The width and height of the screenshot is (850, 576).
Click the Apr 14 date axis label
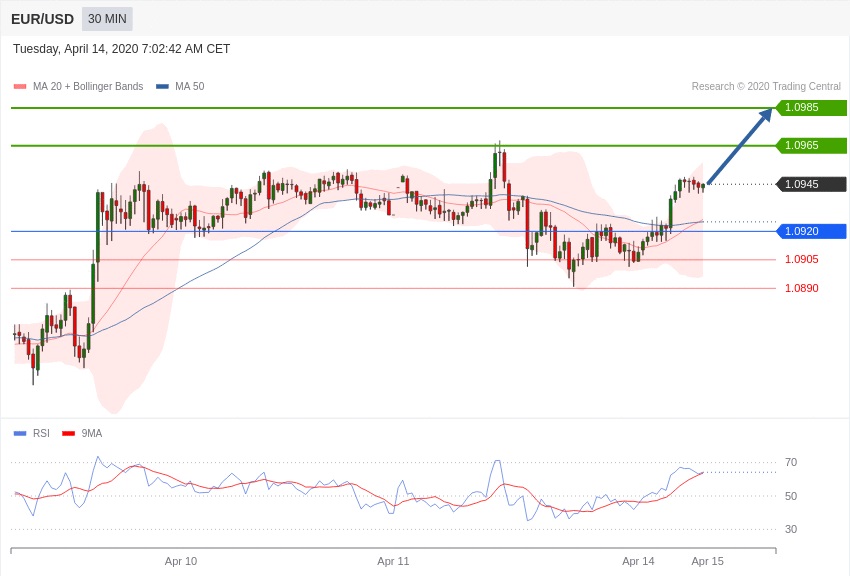click(x=638, y=561)
